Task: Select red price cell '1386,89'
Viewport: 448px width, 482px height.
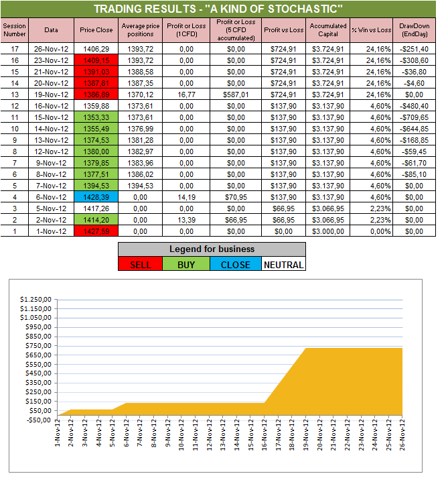Action: click(x=96, y=95)
